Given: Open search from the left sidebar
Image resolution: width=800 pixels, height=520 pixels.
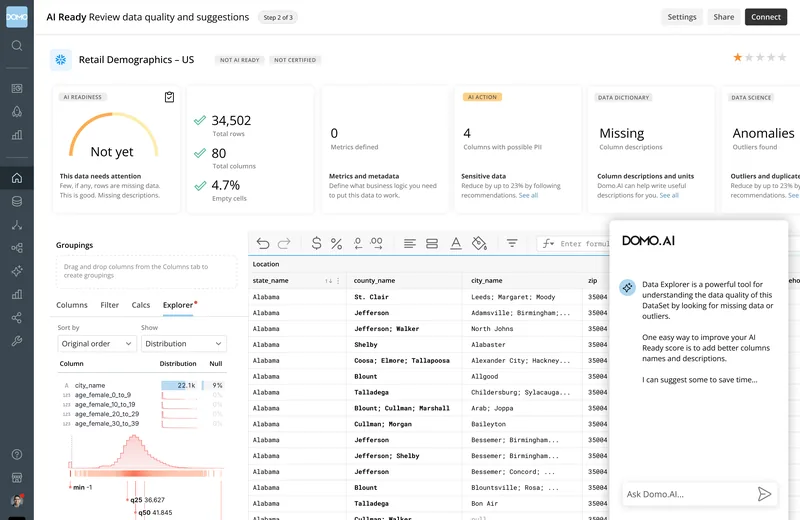Looking at the screenshot, I should point(17,46).
